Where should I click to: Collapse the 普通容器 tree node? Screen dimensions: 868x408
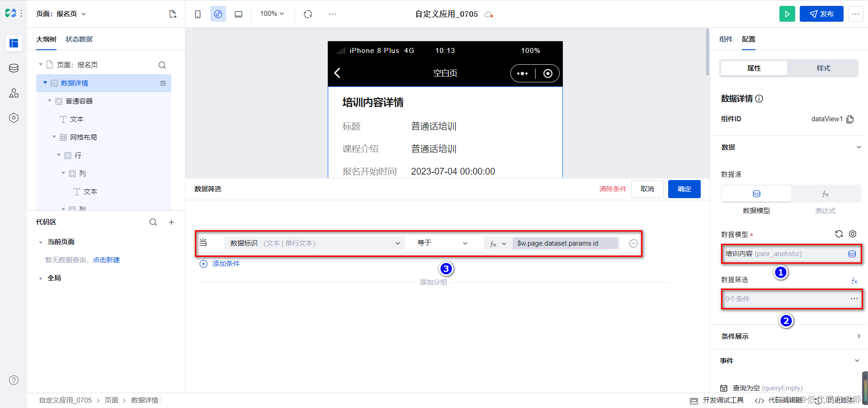point(50,101)
